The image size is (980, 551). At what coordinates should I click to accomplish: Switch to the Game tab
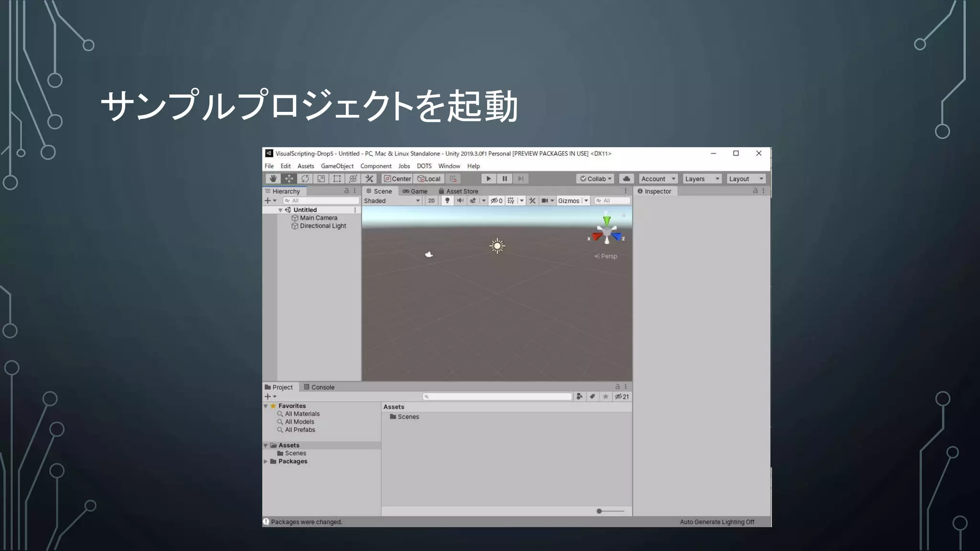point(415,191)
